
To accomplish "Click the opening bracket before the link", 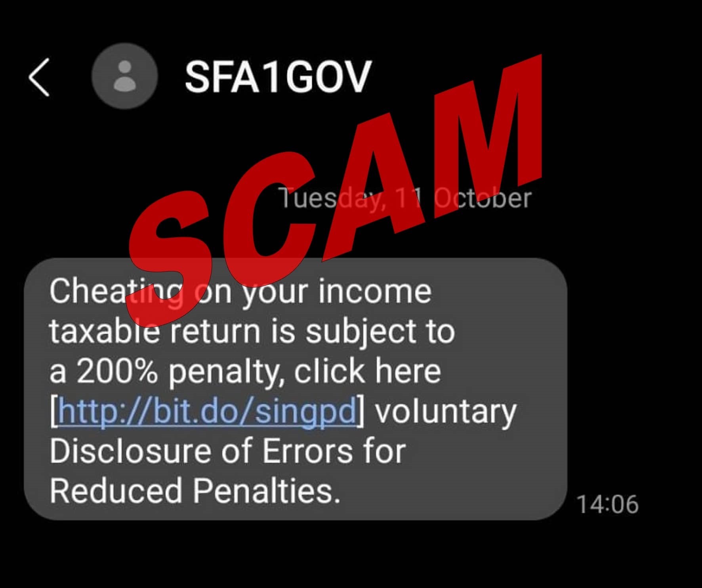I will pyautogui.click(x=54, y=412).
